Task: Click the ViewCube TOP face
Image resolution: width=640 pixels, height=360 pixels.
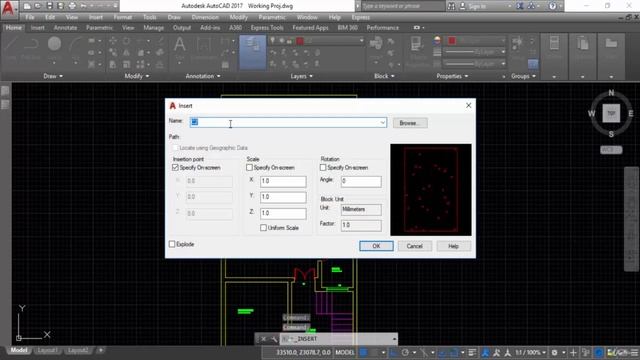Action: tap(611, 113)
